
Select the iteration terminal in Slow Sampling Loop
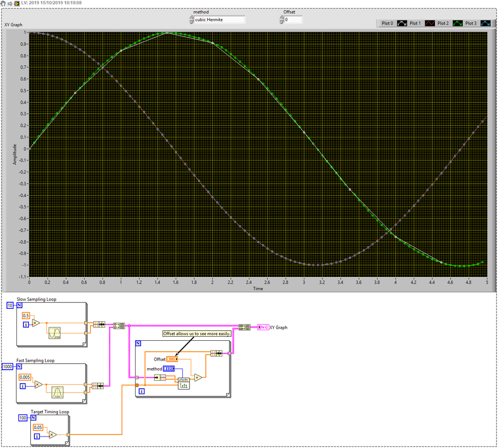coord(26,325)
